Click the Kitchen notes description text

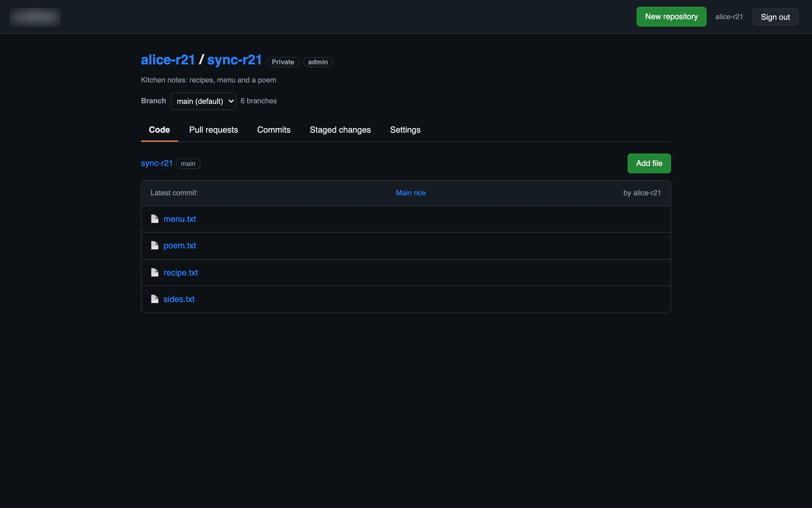208,80
